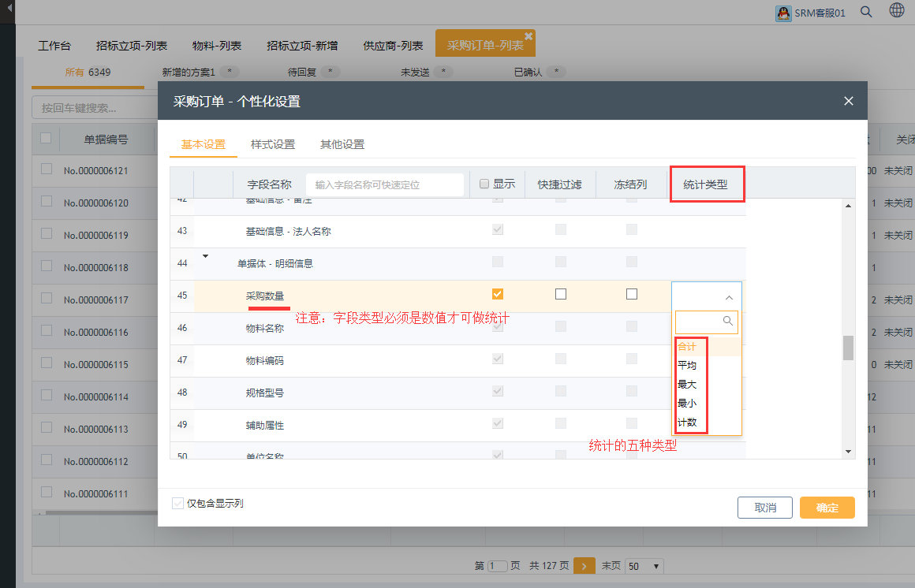
Task: Open the 招标立项-新增 tab
Action: click(302, 46)
